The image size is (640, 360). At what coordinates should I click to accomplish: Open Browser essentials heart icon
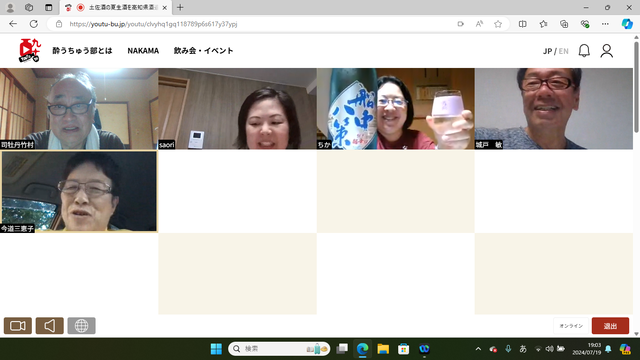(x=585, y=24)
